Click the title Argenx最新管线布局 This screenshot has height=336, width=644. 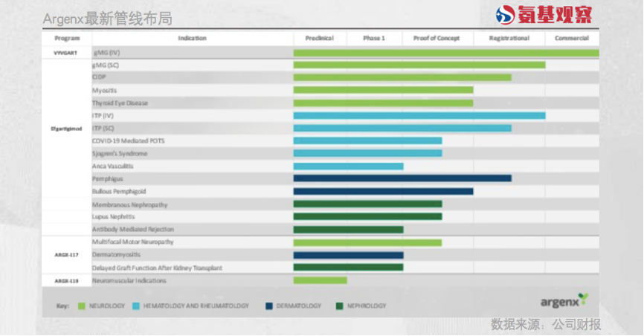pyautogui.click(x=108, y=19)
